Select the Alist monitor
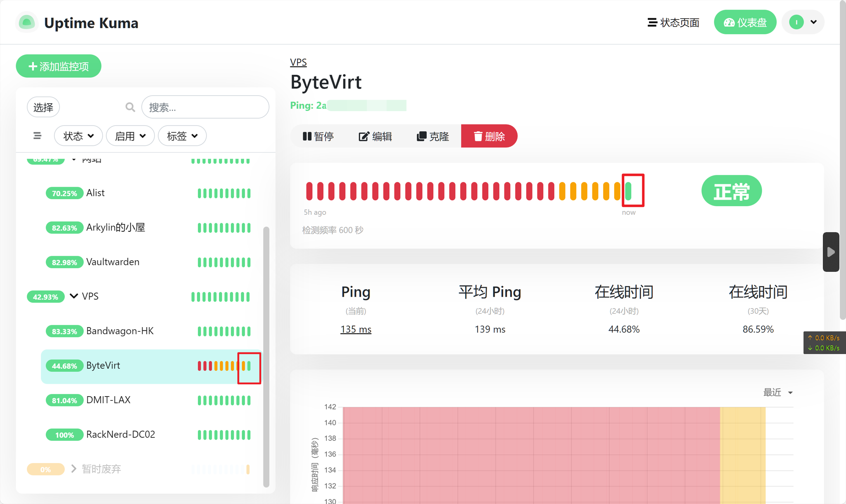This screenshot has width=846, height=504. (152, 193)
